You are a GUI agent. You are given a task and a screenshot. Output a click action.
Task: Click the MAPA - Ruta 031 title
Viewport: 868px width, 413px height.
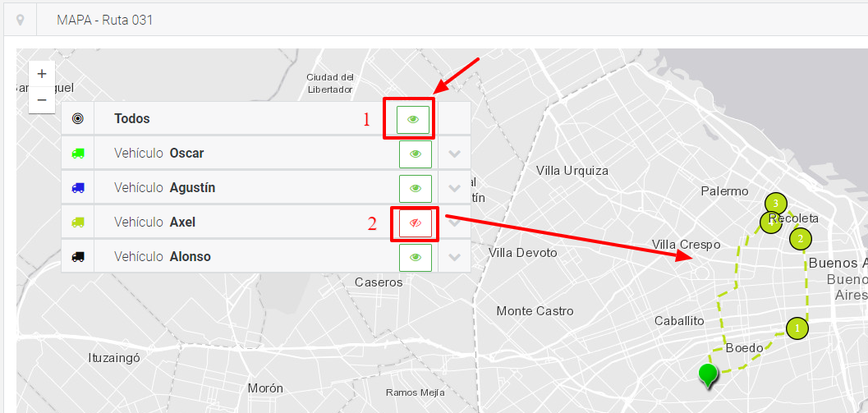tap(104, 20)
